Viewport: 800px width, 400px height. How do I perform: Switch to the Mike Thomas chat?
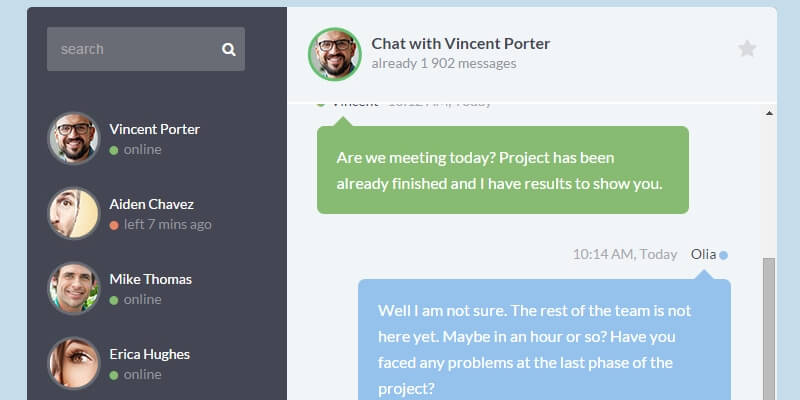[x=150, y=279]
